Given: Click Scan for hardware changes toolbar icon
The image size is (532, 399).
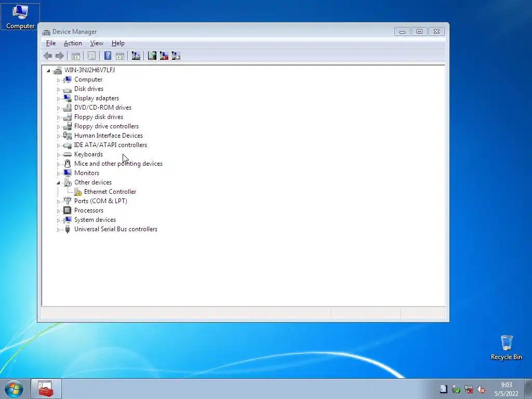Looking at the screenshot, I should point(136,56).
